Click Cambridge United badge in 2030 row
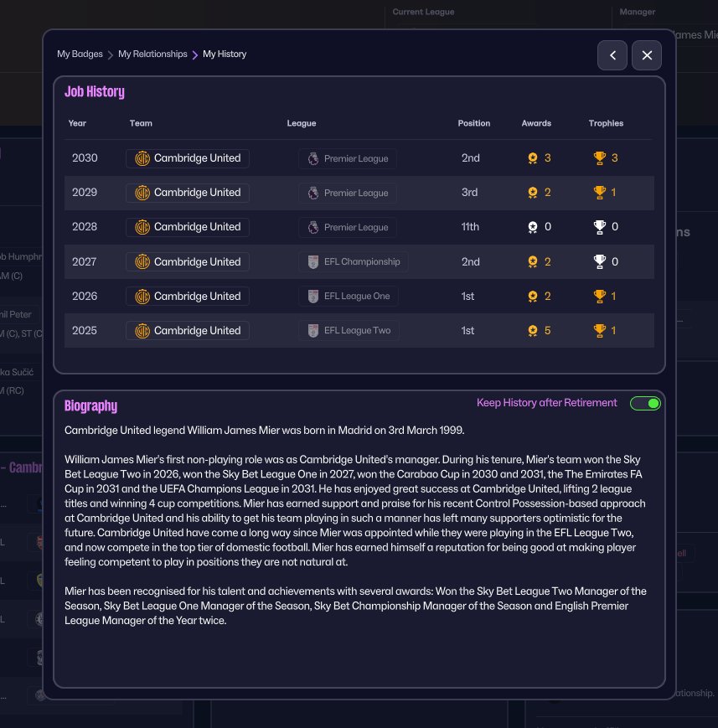The image size is (718, 728). 142,158
